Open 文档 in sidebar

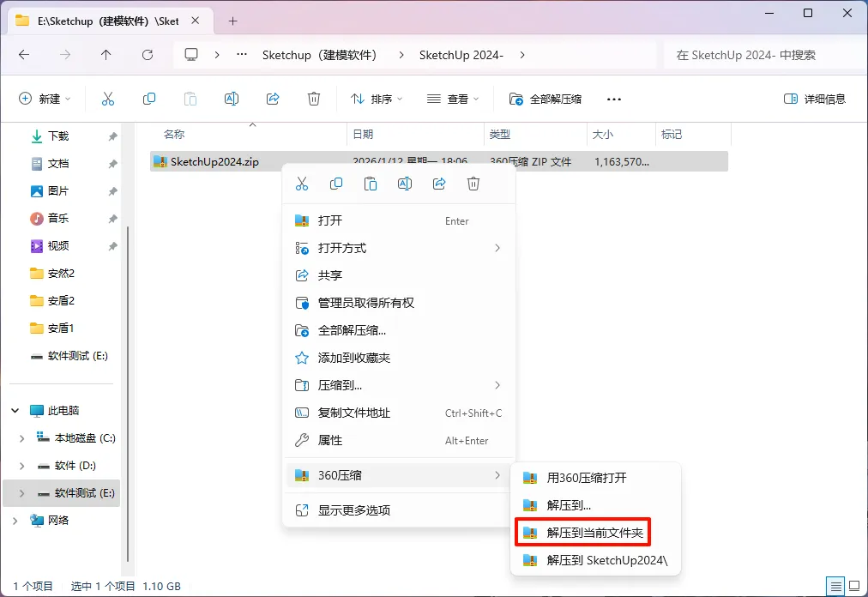58,164
